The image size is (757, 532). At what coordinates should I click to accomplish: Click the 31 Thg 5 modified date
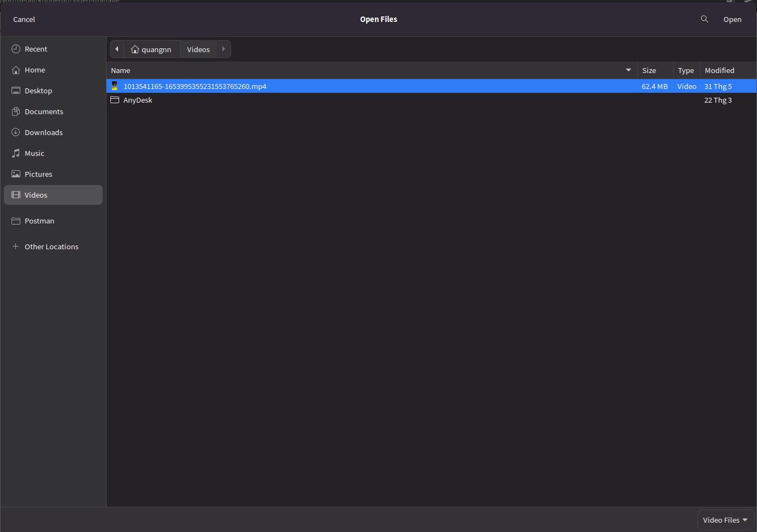coord(718,86)
